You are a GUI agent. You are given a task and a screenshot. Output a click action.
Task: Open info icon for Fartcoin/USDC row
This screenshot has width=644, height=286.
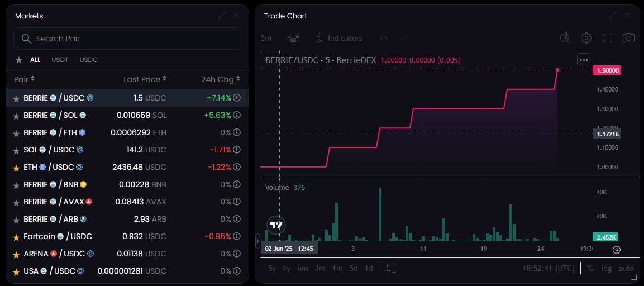point(237,236)
